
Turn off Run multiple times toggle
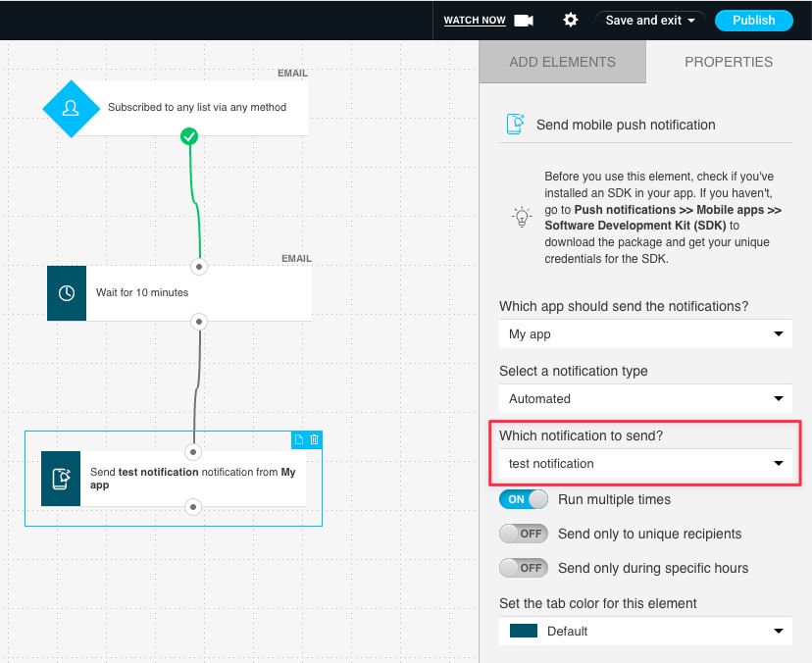(523, 499)
